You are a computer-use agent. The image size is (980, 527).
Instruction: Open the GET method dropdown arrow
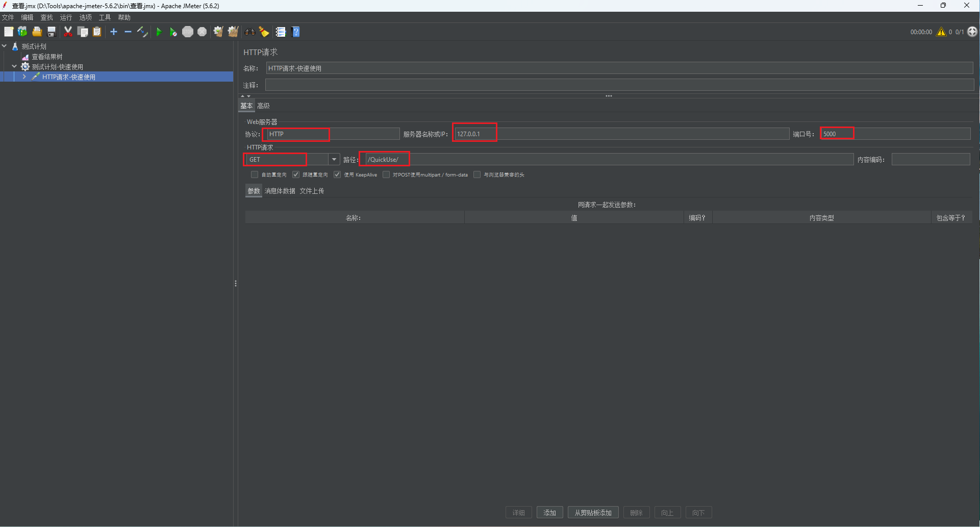click(x=334, y=160)
